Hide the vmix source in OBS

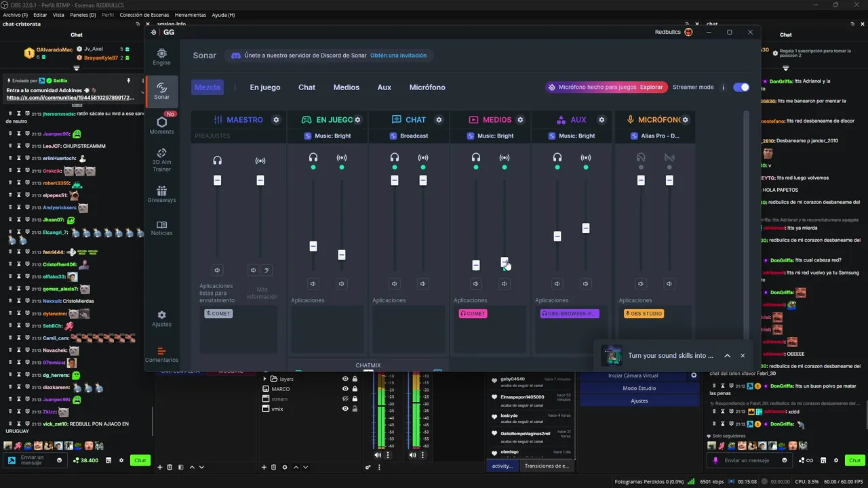[345, 409]
